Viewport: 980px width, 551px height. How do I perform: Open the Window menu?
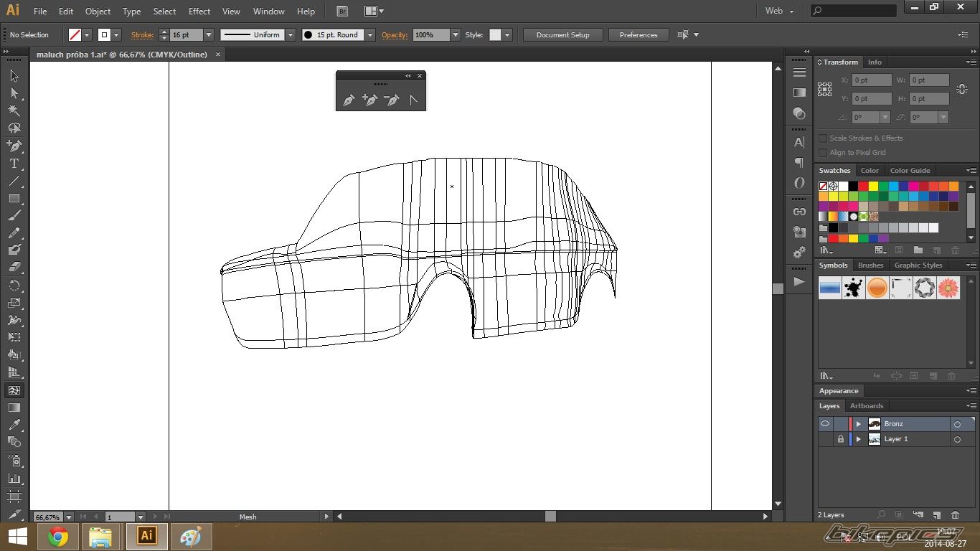[269, 11]
